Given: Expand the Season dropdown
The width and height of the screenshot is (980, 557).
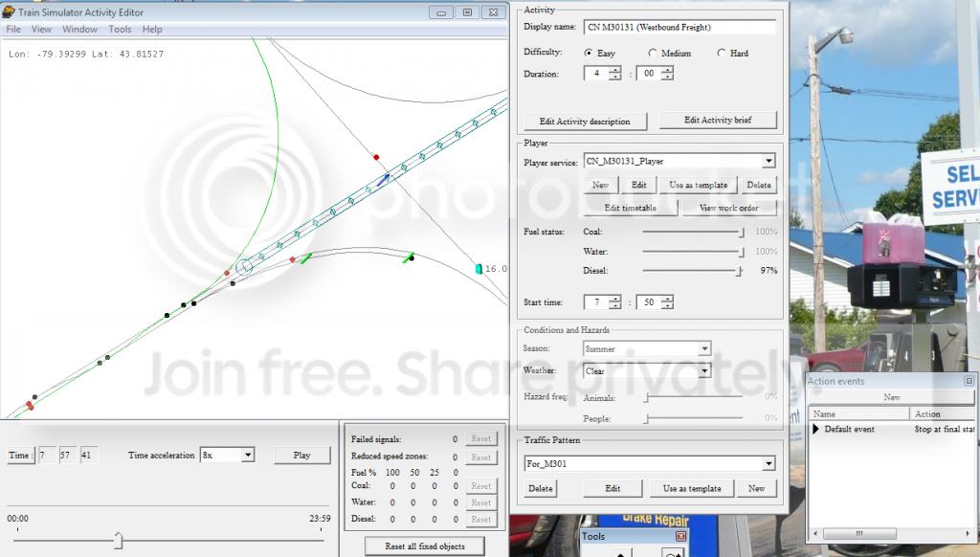Looking at the screenshot, I should 704,349.
